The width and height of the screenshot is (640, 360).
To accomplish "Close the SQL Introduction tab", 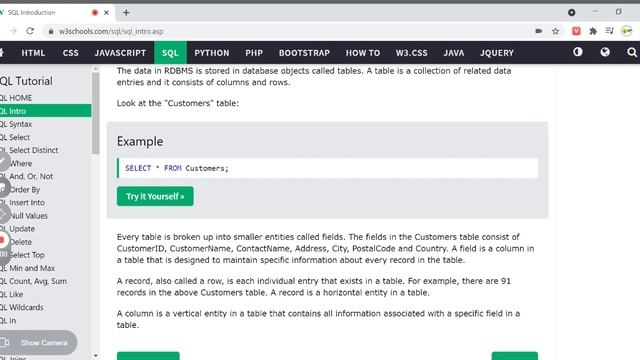I will point(106,13).
